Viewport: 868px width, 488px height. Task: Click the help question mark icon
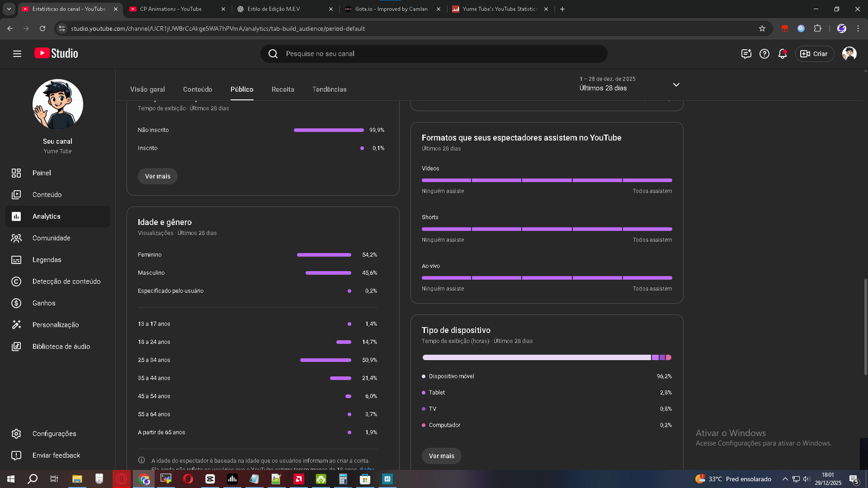764,54
